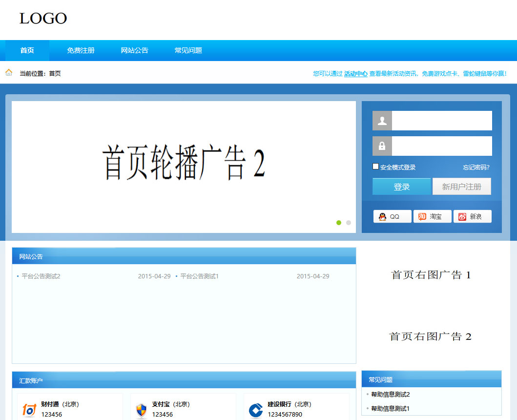
Task: Switch to first carousel slide dot
Action: pos(339,223)
